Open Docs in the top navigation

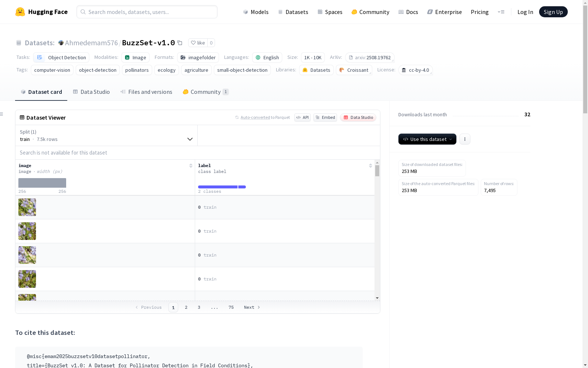408,12
